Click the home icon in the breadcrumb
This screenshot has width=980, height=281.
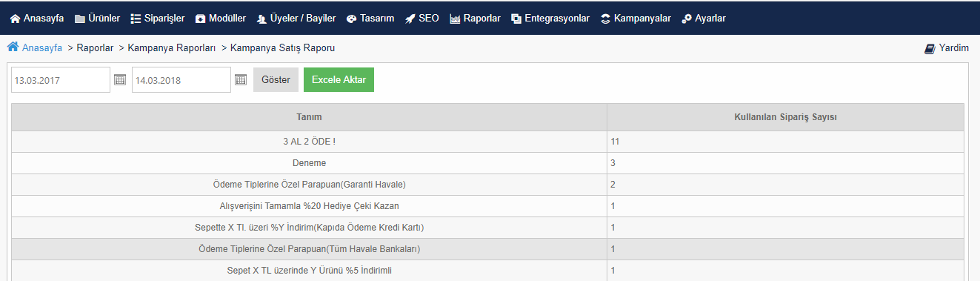(x=13, y=47)
